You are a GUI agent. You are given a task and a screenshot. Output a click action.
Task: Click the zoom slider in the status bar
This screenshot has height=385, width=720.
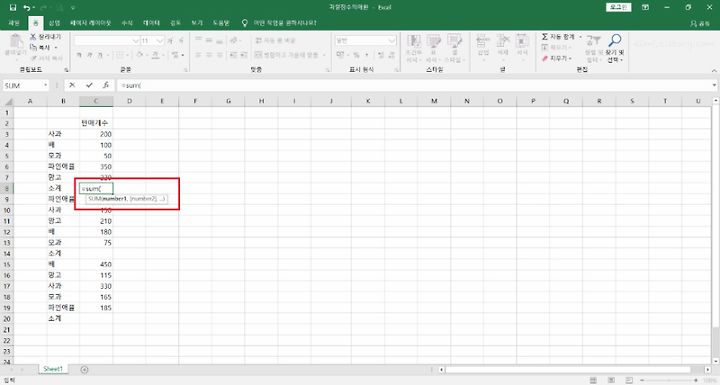[x=669, y=380]
